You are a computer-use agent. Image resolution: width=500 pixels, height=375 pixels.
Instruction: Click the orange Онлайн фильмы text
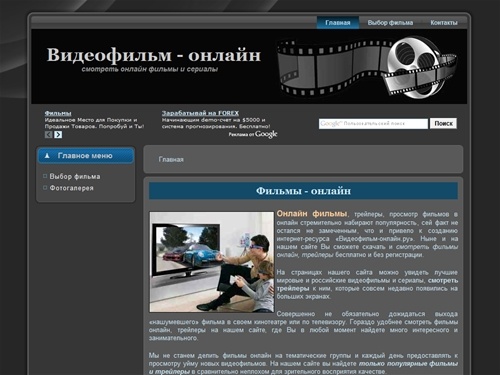pos(312,214)
